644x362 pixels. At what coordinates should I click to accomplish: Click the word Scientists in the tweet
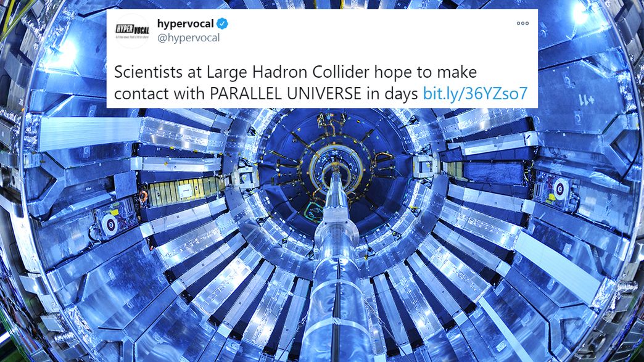coord(148,72)
